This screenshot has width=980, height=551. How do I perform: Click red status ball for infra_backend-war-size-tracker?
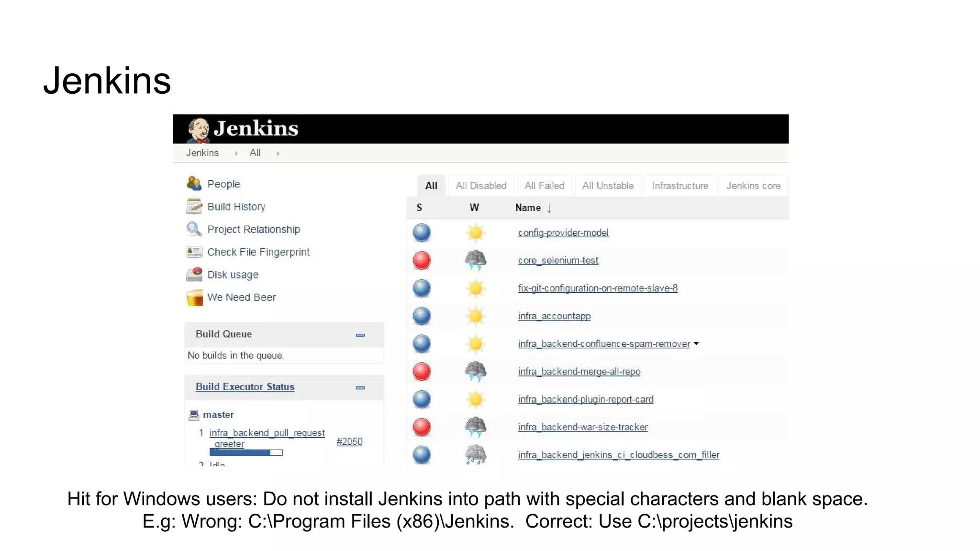coord(422,427)
